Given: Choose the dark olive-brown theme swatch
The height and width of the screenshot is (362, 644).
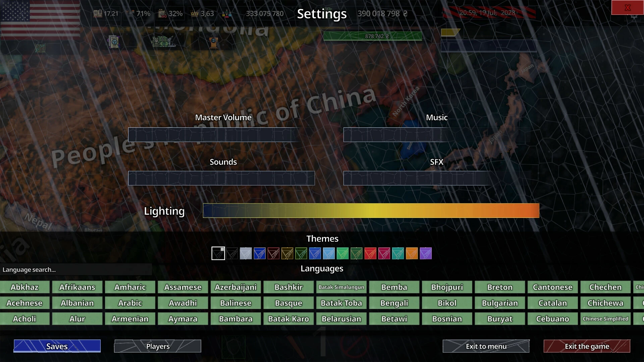Looking at the screenshot, I should pos(287,253).
